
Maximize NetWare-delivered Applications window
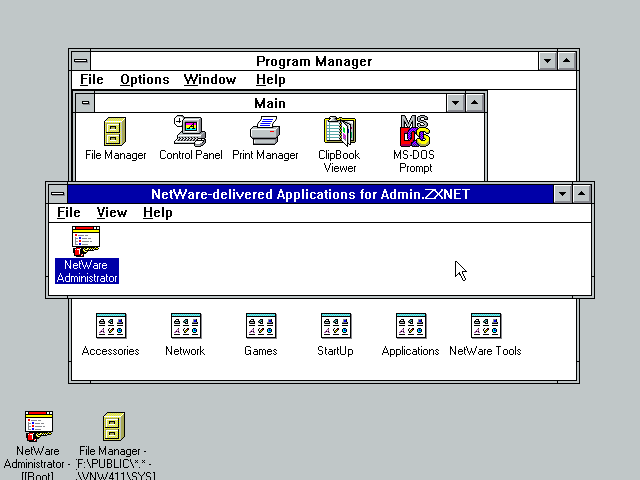tap(582, 194)
